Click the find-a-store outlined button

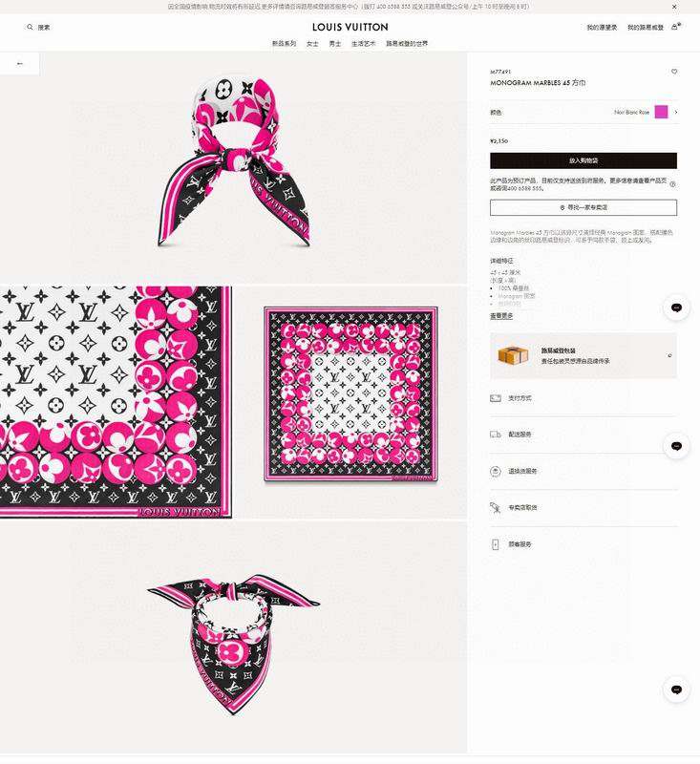pyautogui.click(x=583, y=207)
